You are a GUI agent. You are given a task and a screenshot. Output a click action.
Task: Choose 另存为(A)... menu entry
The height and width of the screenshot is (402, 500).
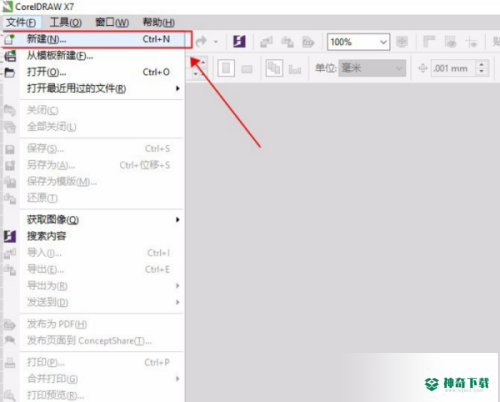click(93, 165)
